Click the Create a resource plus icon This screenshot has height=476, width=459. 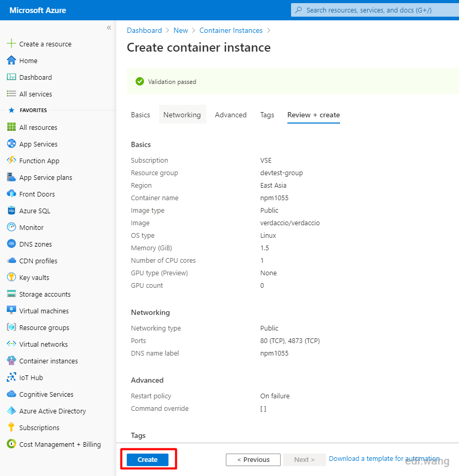point(11,43)
